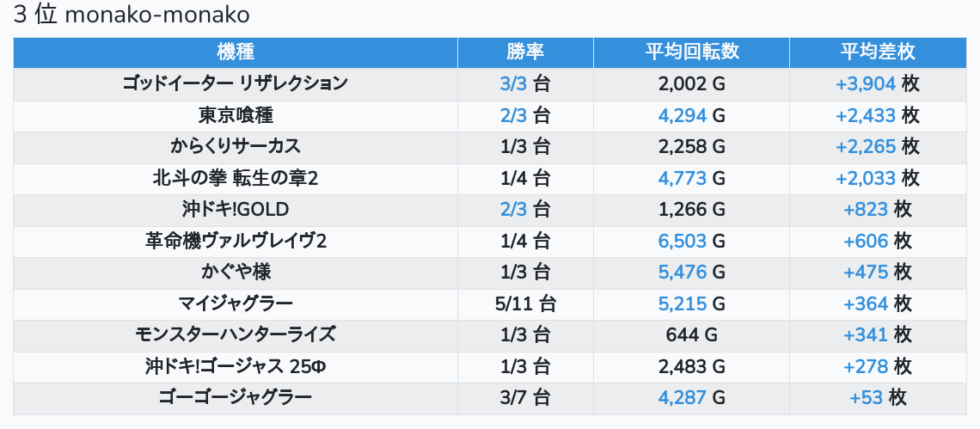Image resolution: width=980 pixels, height=429 pixels.
Task: Click the 平均回転数 column header
Action: [691, 52]
